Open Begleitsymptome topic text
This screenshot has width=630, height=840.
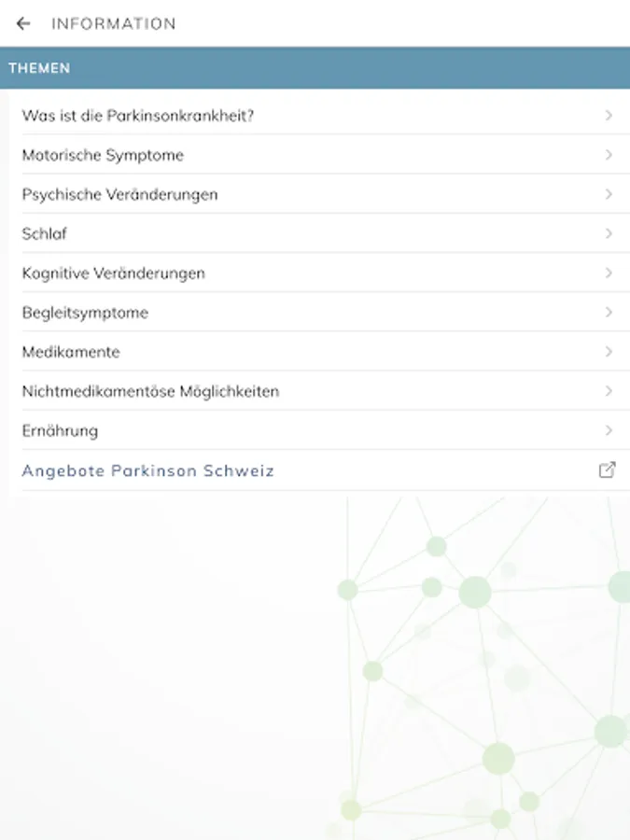(85, 313)
